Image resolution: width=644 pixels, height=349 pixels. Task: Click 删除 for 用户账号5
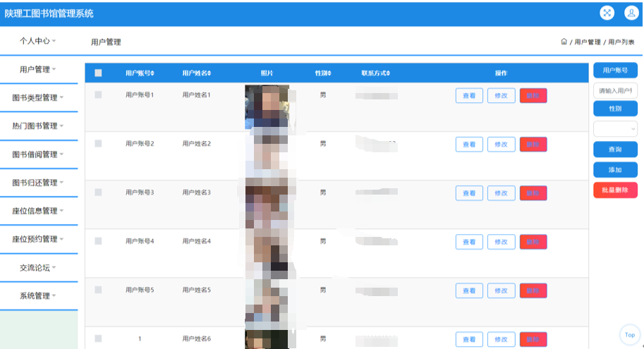point(533,290)
